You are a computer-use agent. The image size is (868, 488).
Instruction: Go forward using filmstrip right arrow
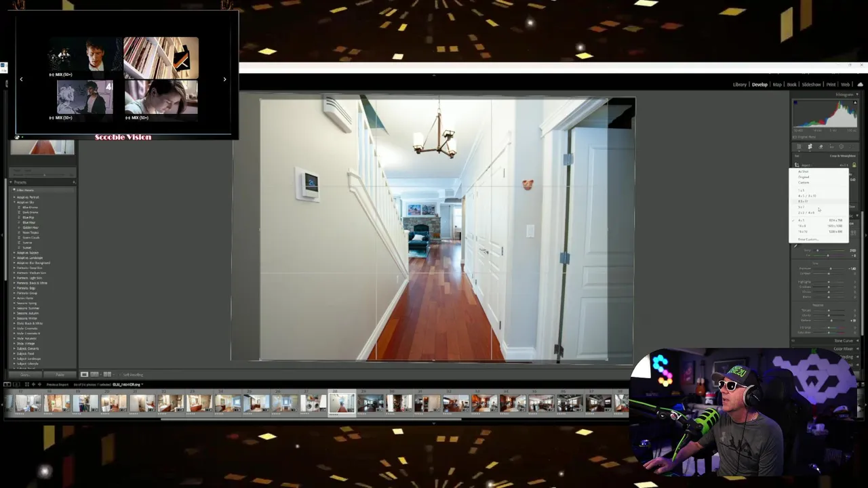(39, 384)
